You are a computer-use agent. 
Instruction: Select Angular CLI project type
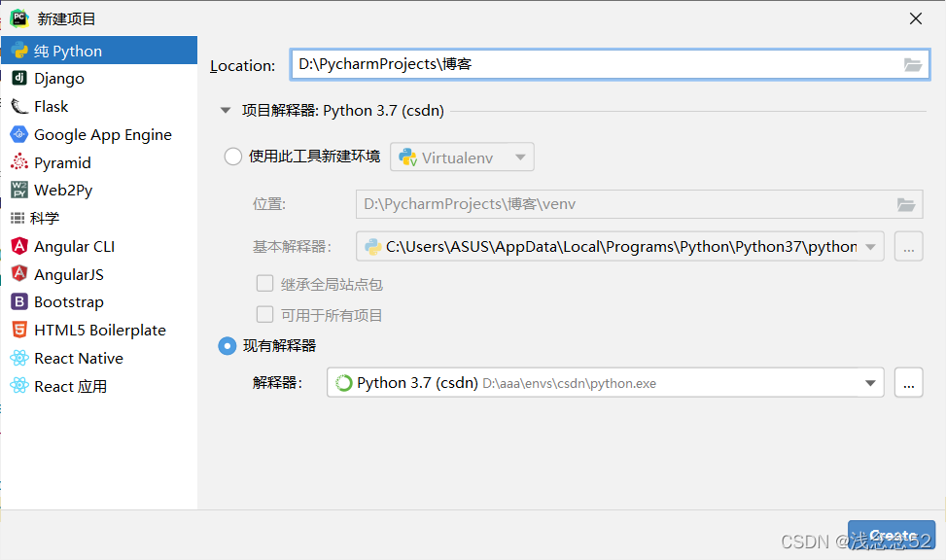[99, 246]
